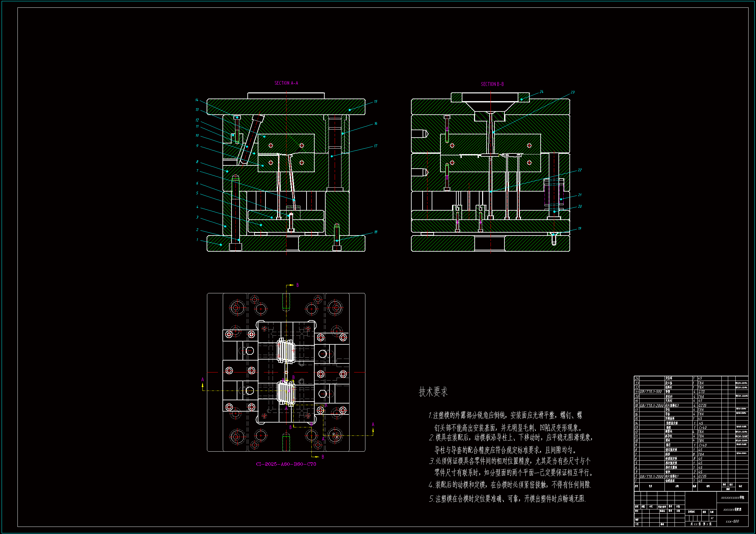Click the SECTION B-B title text

point(492,84)
